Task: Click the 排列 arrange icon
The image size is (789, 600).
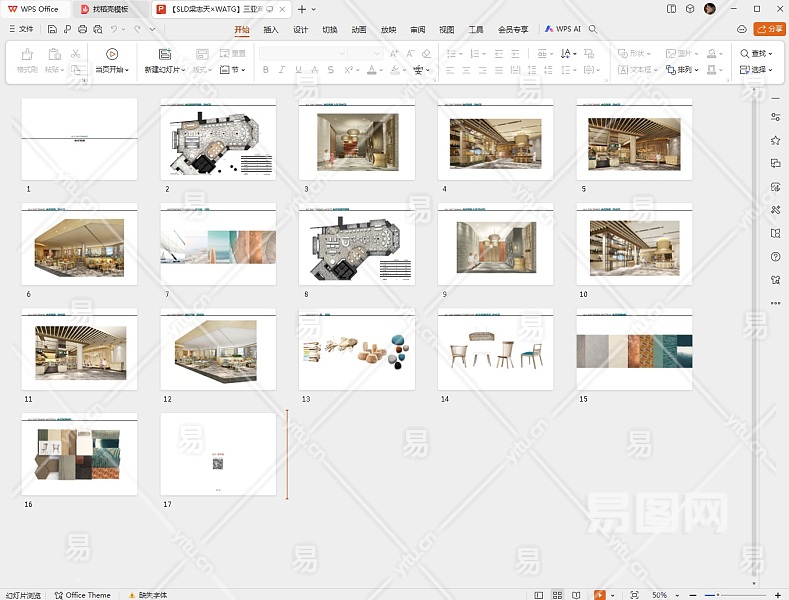Action: [x=670, y=70]
